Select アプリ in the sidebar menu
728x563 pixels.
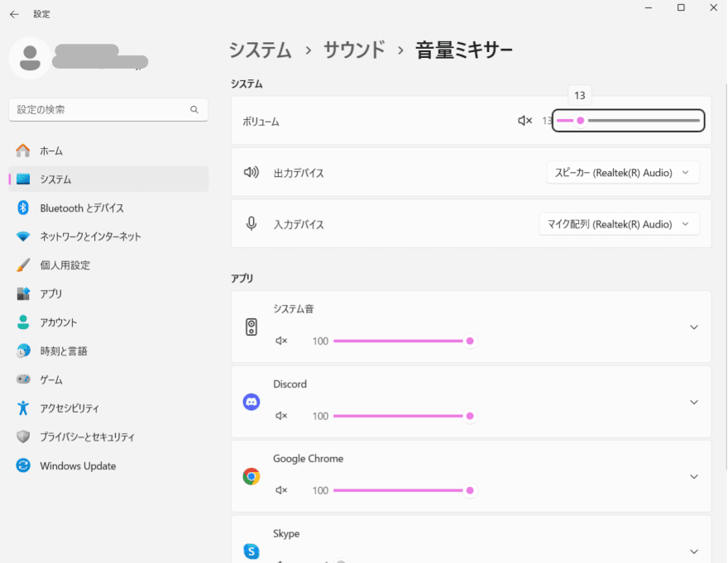pos(51,293)
